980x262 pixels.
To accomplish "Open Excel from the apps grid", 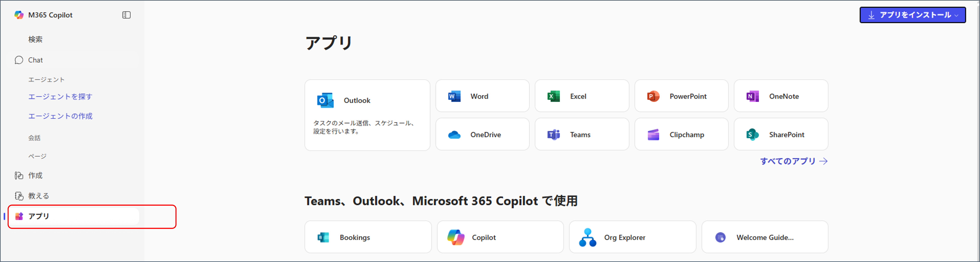I will (x=582, y=96).
